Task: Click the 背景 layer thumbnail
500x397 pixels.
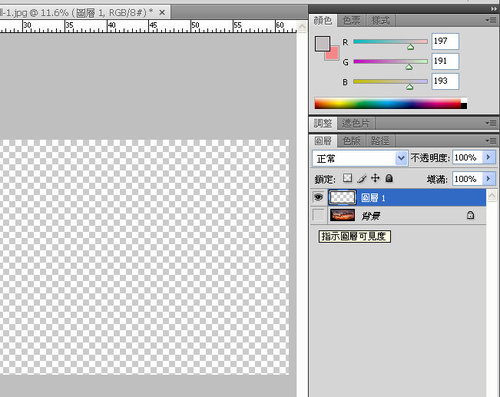Action: [342, 215]
